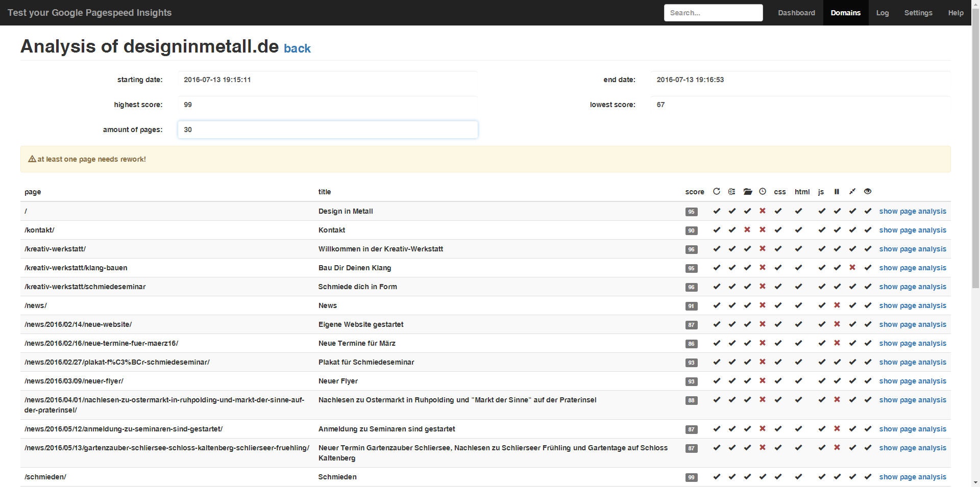Click the visible content eye icon

click(x=867, y=191)
